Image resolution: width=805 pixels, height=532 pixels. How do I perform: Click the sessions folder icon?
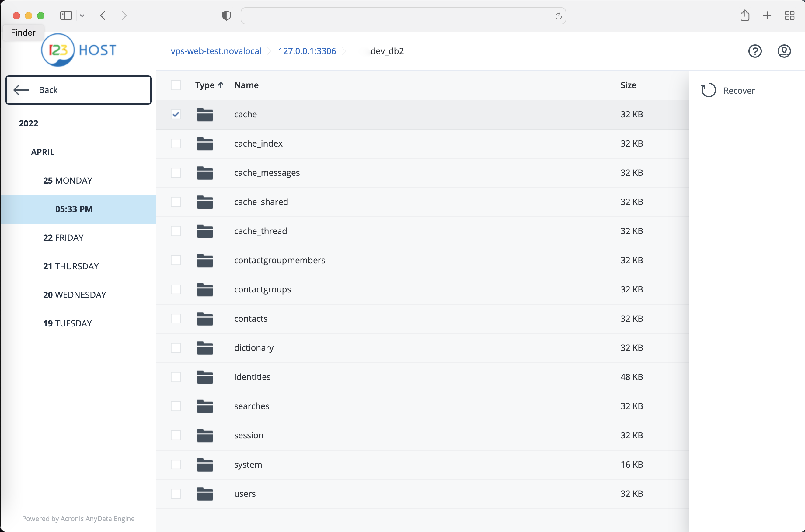[205, 435]
